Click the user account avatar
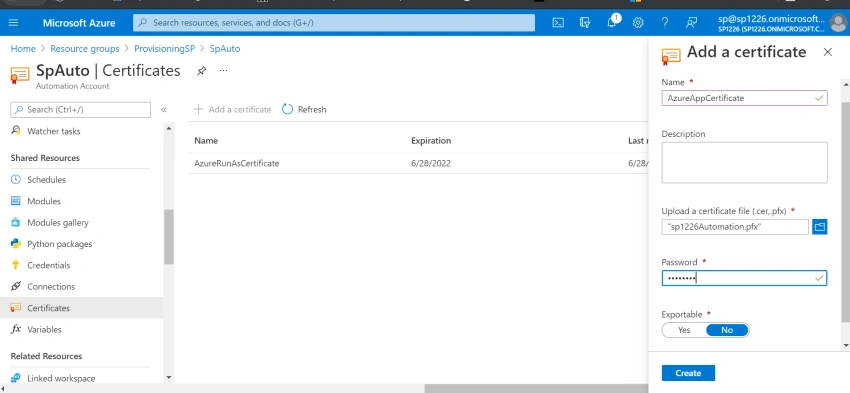Viewport: 850px width, 393px height. coord(838,23)
